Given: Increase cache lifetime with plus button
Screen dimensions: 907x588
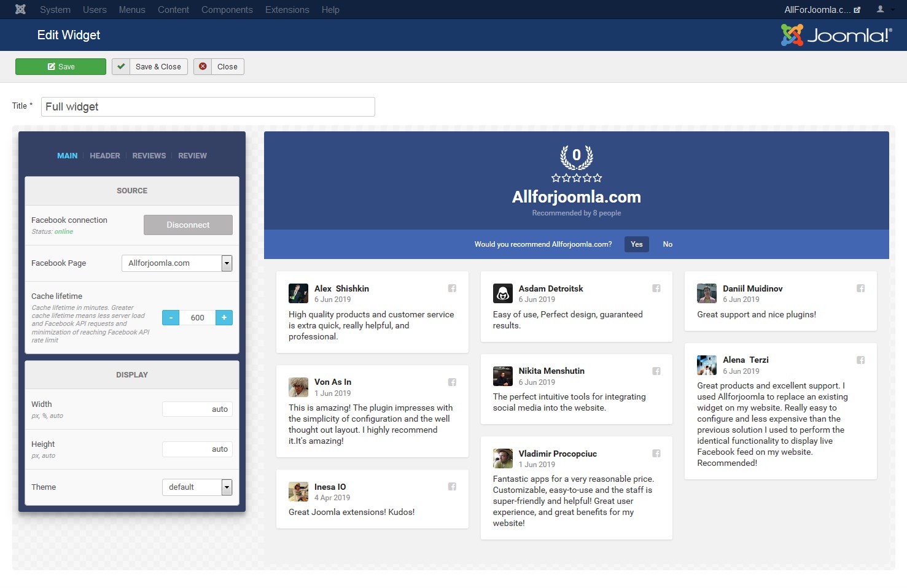Looking at the screenshot, I should 224,318.
